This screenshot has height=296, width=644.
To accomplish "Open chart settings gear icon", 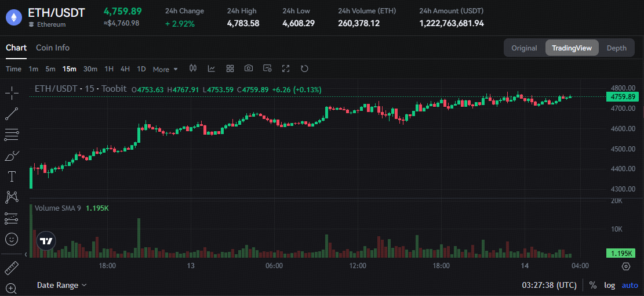I will click(626, 266).
